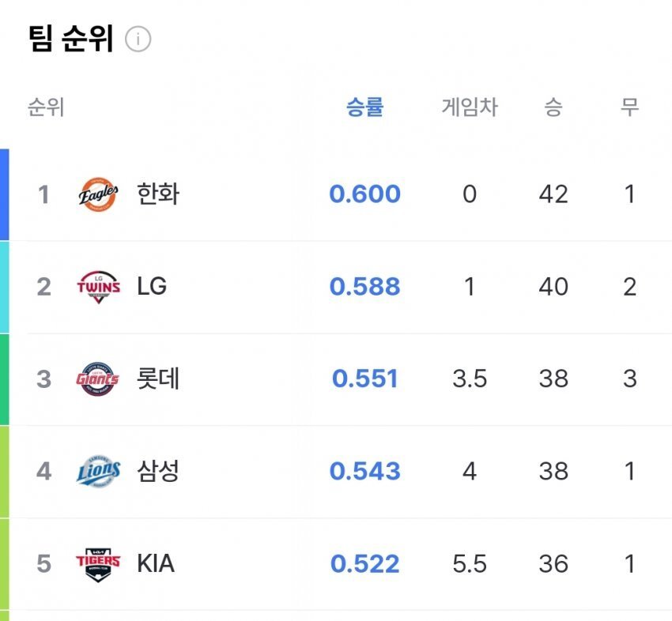
Task: Click the Hanwha Eagles team logo
Action: (96, 194)
